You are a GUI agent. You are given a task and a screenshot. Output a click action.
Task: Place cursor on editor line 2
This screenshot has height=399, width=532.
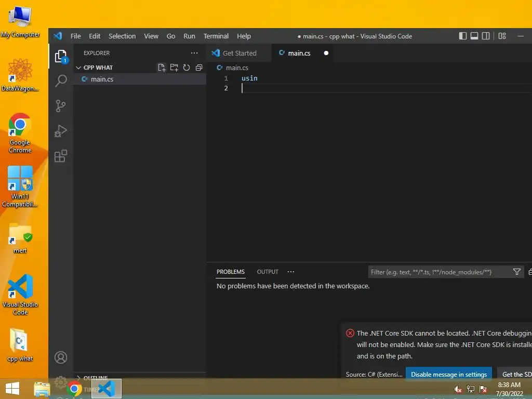coord(387,88)
